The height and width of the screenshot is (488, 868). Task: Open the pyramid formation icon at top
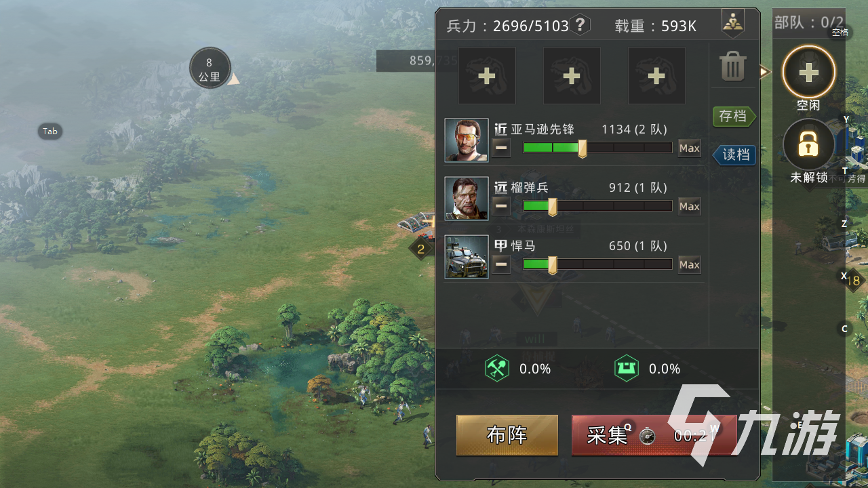point(732,24)
